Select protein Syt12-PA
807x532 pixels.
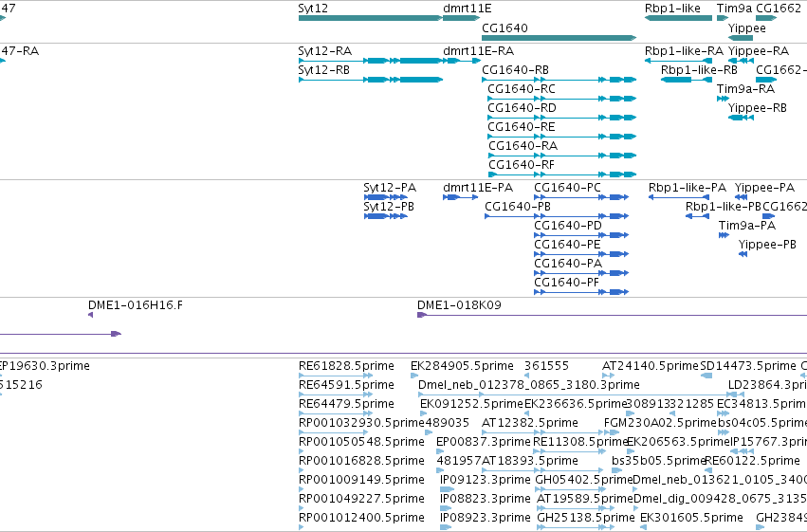click(x=386, y=197)
